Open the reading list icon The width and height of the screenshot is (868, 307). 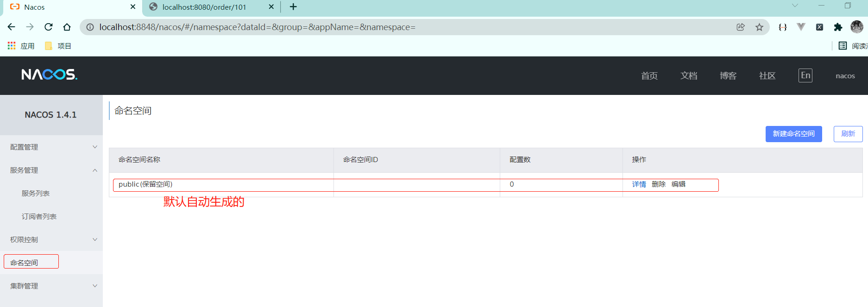coord(843,46)
